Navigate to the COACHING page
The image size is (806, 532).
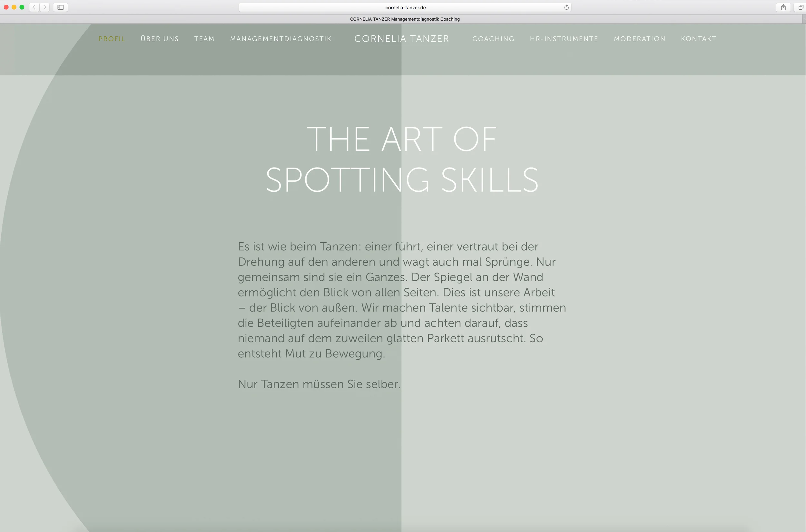pos(493,39)
